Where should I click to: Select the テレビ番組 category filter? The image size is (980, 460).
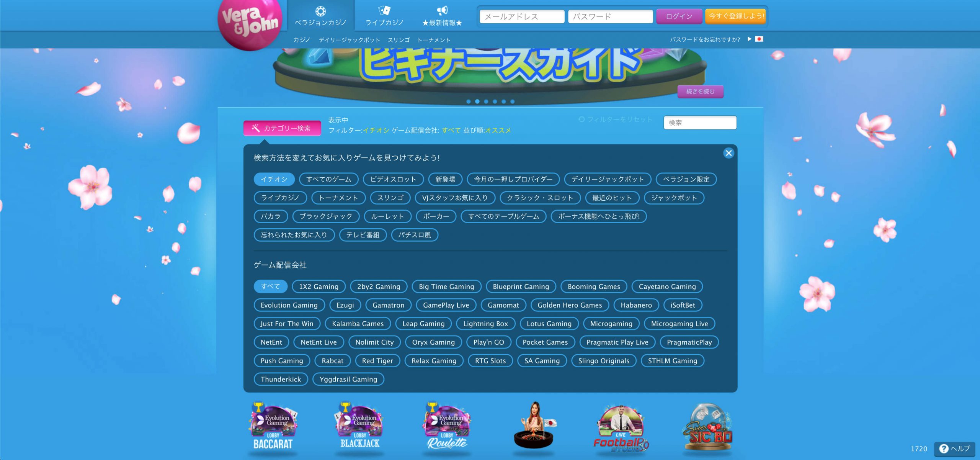(x=363, y=235)
